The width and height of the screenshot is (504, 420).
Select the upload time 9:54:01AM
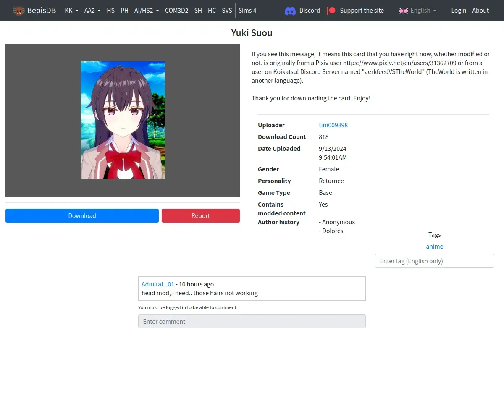tap(333, 157)
